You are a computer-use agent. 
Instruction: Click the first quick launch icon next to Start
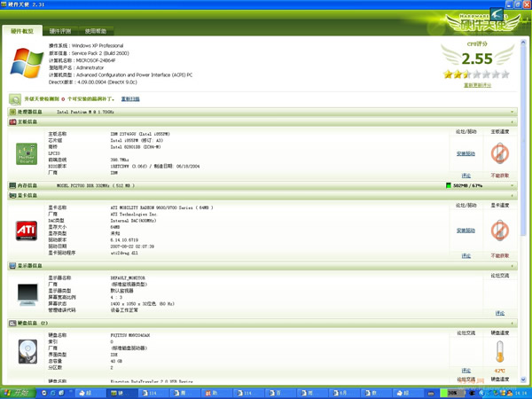click(x=44, y=393)
